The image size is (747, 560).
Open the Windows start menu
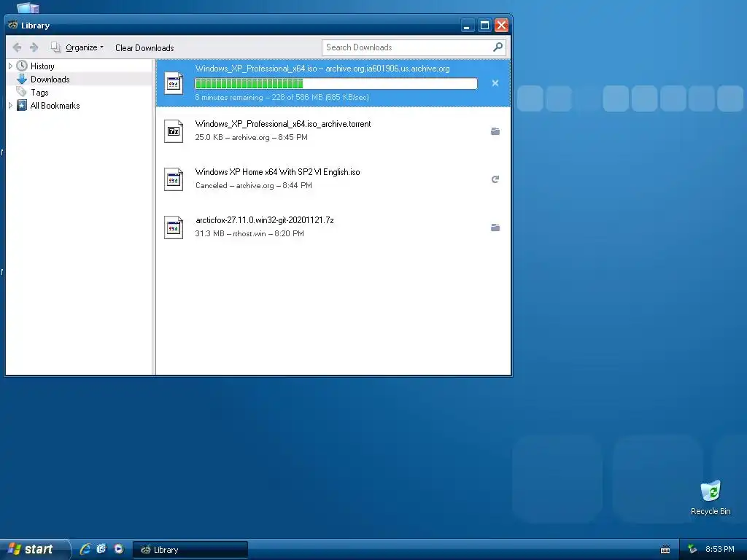(34, 549)
